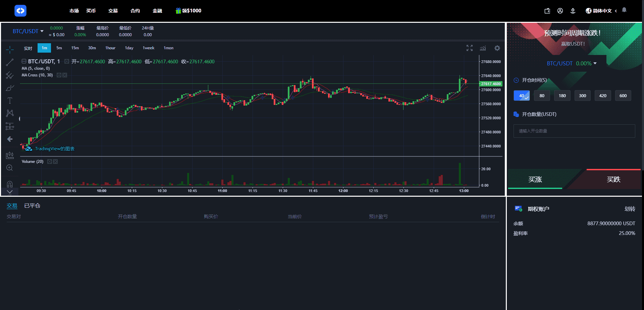The height and width of the screenshot is (310, 644).
Task: Click the notification bell icon
Action: point(624,10)
